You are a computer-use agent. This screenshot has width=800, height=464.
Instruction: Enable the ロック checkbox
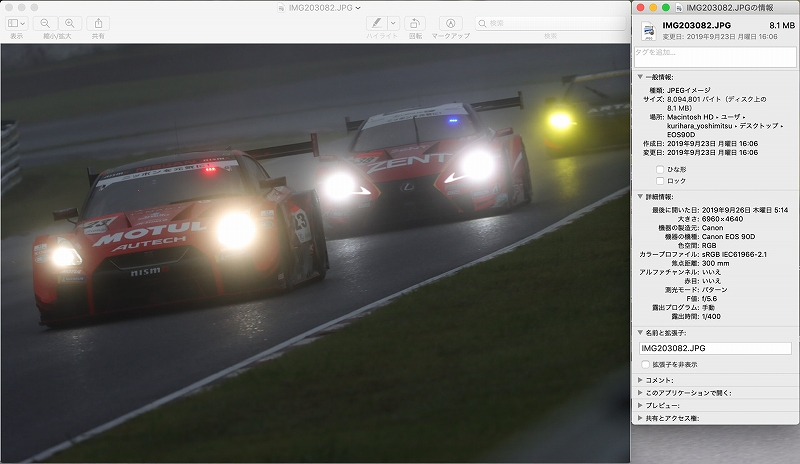coord(660,181)
